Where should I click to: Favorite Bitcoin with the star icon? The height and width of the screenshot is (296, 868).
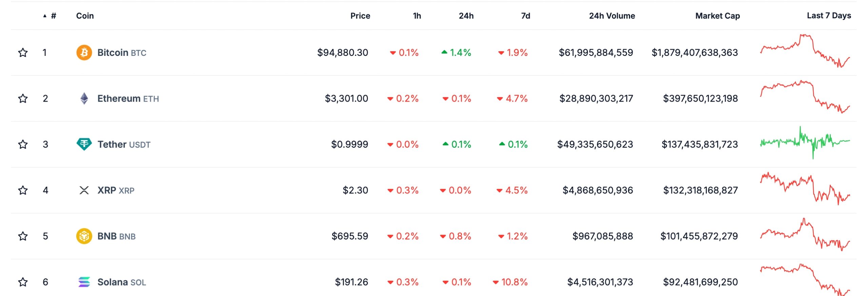click(23, 52)
